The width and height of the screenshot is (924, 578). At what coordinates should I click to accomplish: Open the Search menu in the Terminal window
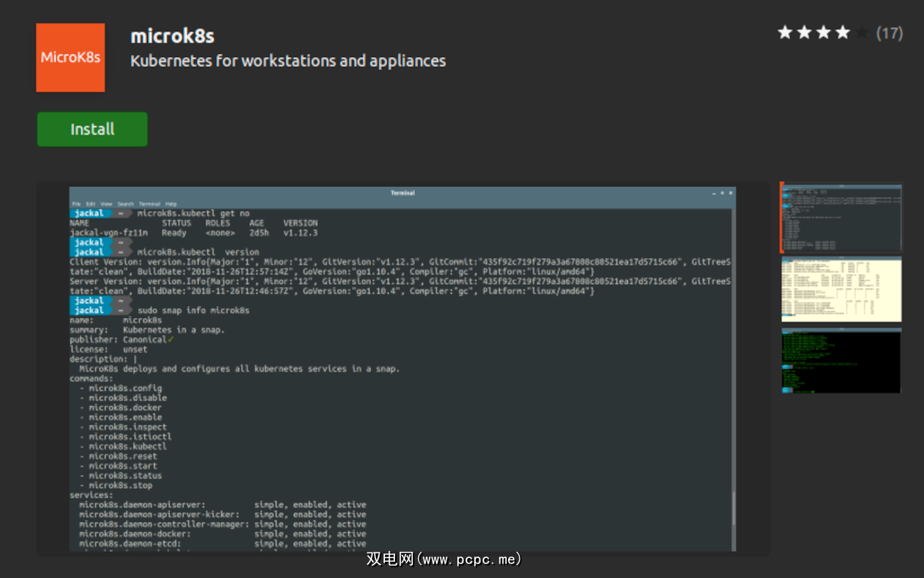[126, 204]
